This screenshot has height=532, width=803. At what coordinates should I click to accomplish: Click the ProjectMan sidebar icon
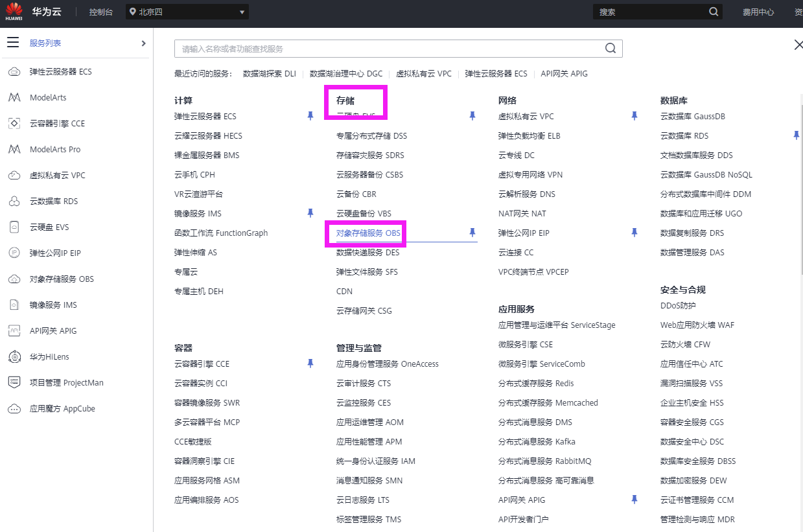click(14, 382)
